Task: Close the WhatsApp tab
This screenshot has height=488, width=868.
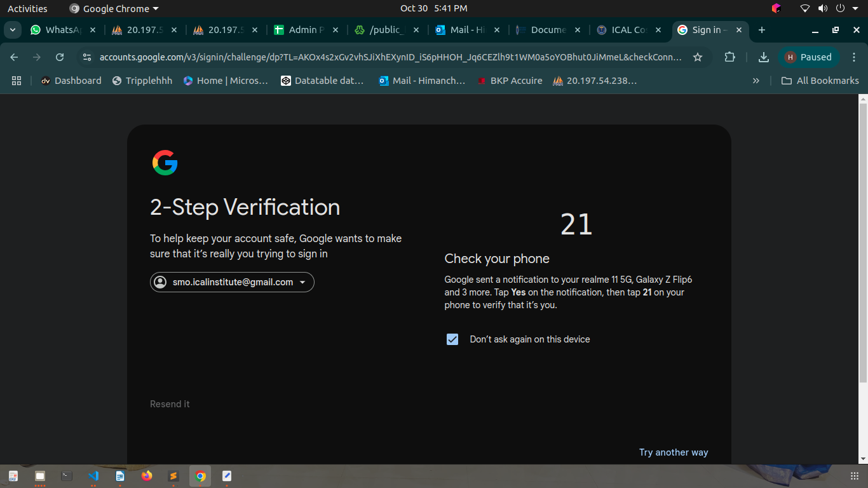Action: (93, 30)
